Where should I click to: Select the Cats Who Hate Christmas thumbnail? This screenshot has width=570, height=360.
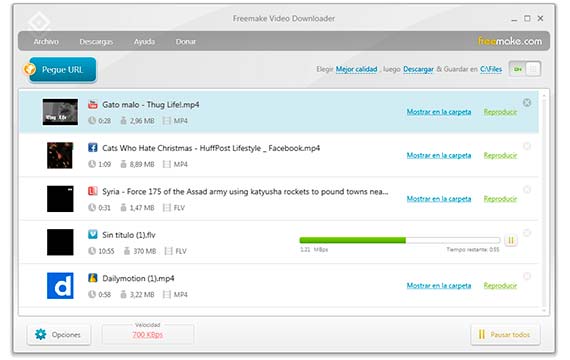(x=60, y=155)
